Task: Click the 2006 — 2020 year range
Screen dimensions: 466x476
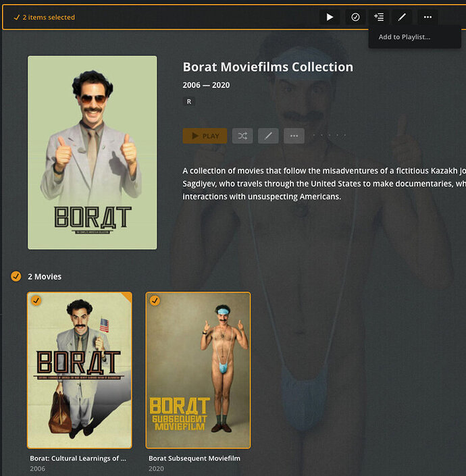Action: 206,85
